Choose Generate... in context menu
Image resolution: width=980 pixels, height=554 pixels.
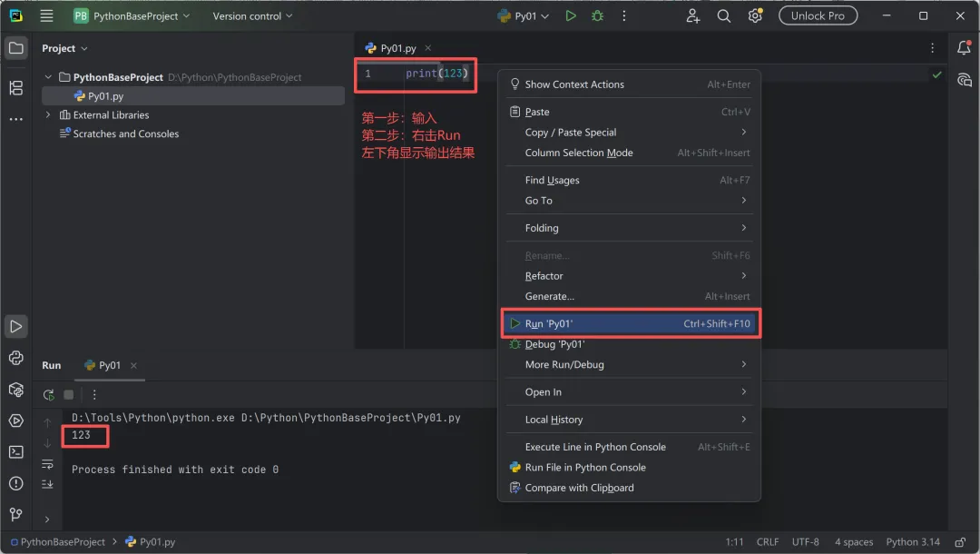pyautogui.click(x=630, y=296)
